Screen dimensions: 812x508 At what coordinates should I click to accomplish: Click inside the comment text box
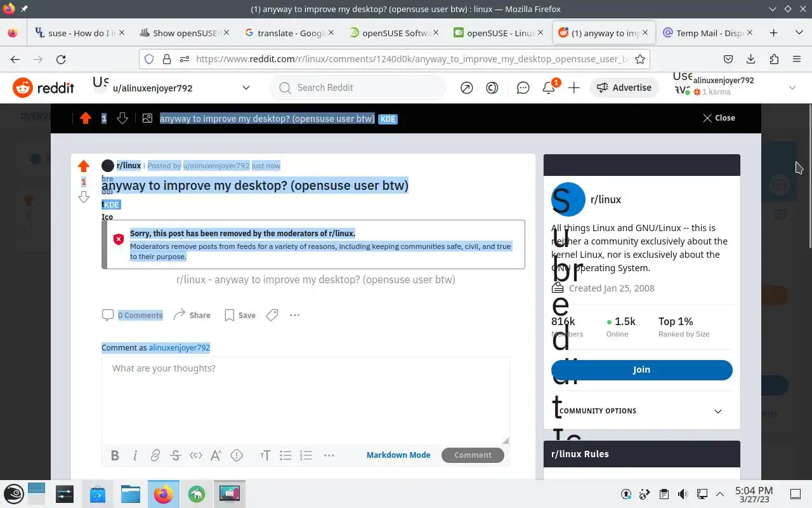306,400
